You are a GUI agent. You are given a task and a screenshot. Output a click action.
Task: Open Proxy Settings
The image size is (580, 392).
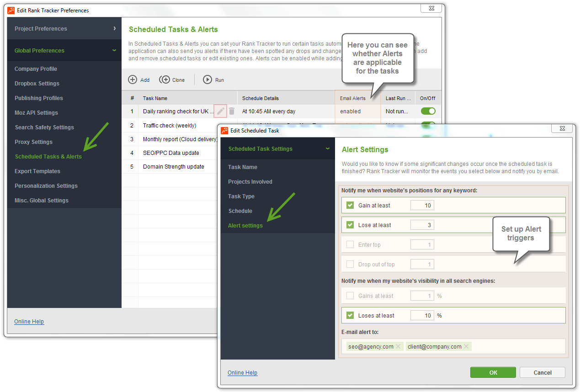[x=33, y=142]
